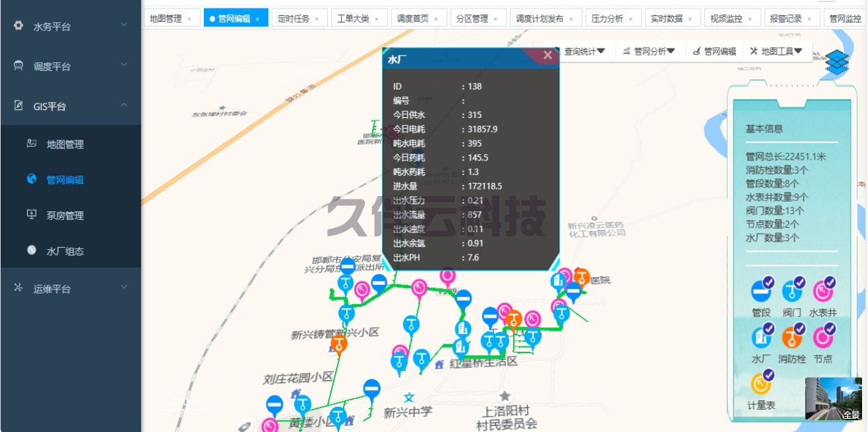Open 水厂组态 in the sidebar menu
868x432 pixels.
click(x=70, y=251)
